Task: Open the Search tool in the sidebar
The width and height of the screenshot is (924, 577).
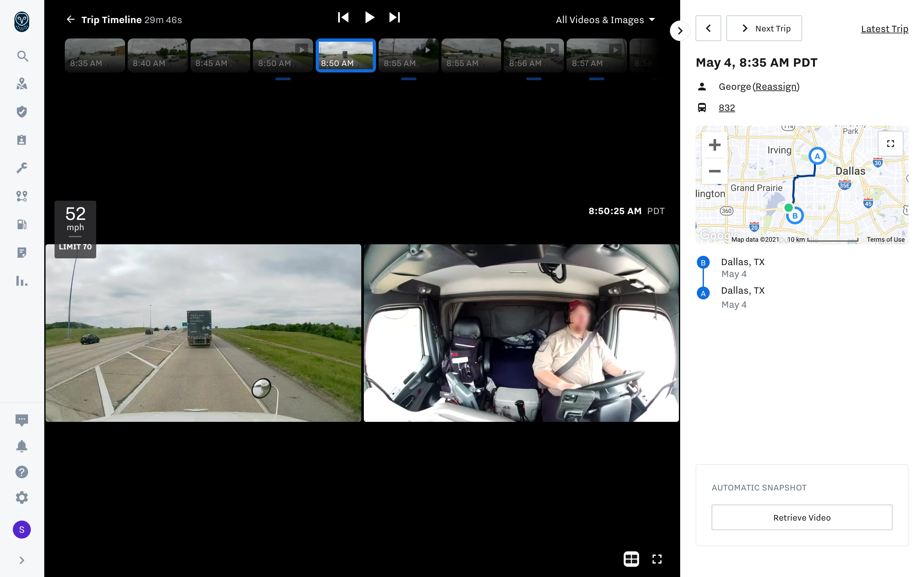Action: click(x=22, y=56)
